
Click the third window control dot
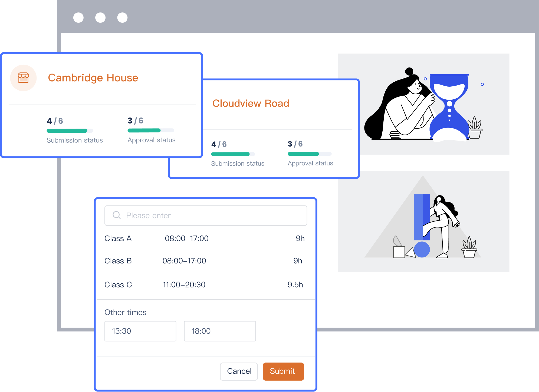pos(122,18)
